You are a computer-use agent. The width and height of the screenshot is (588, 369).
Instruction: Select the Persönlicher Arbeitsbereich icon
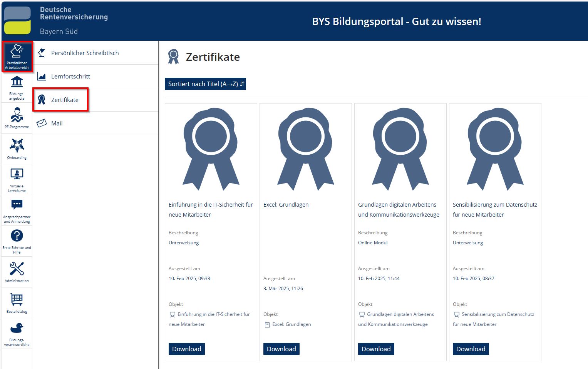[17, 57]
